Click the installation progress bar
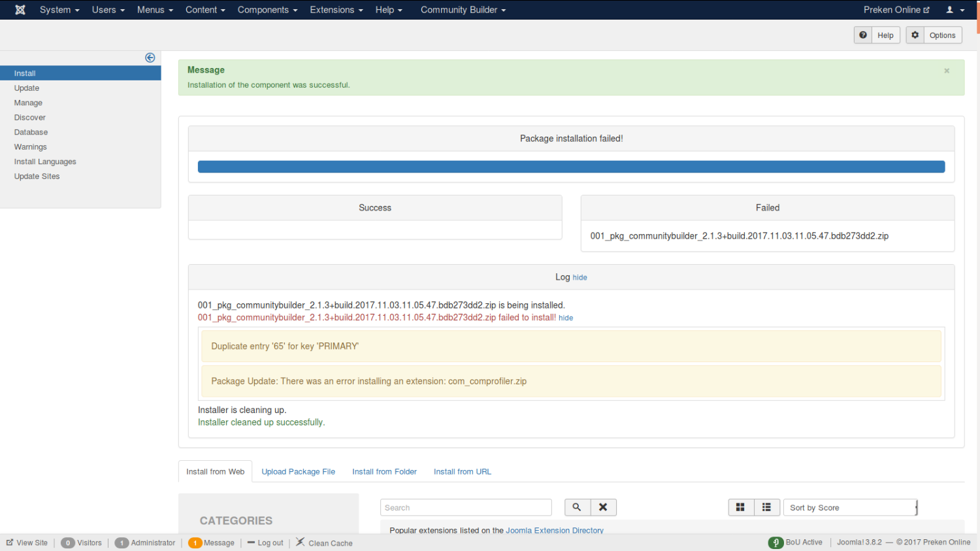 click(x=571, y=167)
